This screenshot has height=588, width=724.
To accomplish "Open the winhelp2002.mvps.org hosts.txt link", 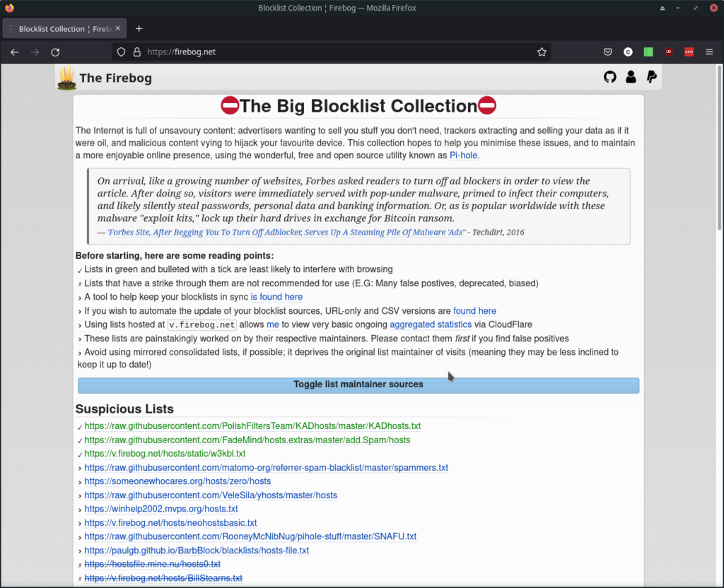I will click(161, 509).
